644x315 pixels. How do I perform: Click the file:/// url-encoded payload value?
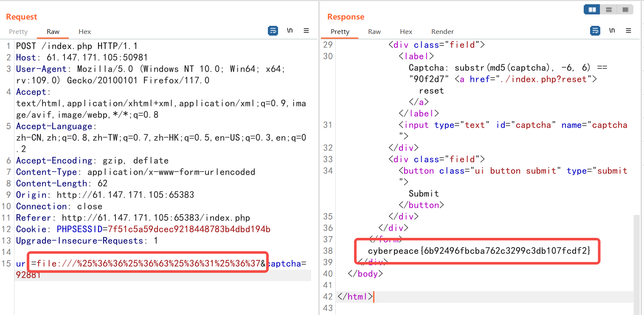coord(149,264)
